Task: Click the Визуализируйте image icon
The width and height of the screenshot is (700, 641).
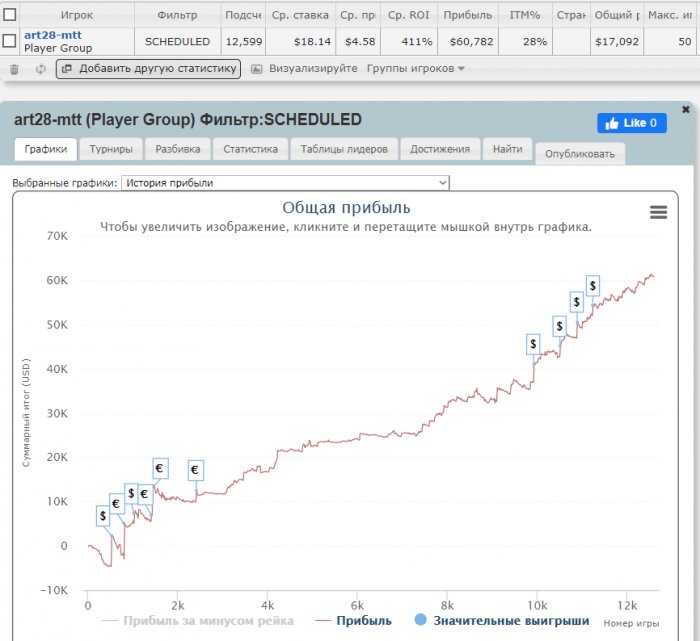Action: tap(257, 69)
